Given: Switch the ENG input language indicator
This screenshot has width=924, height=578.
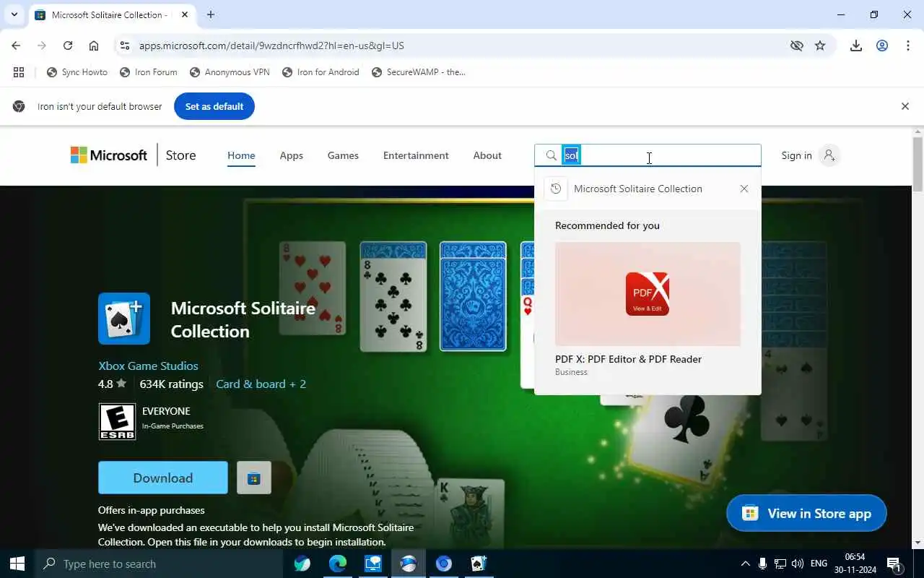Looking at the screenshot, I should click(x=819, y=564).
